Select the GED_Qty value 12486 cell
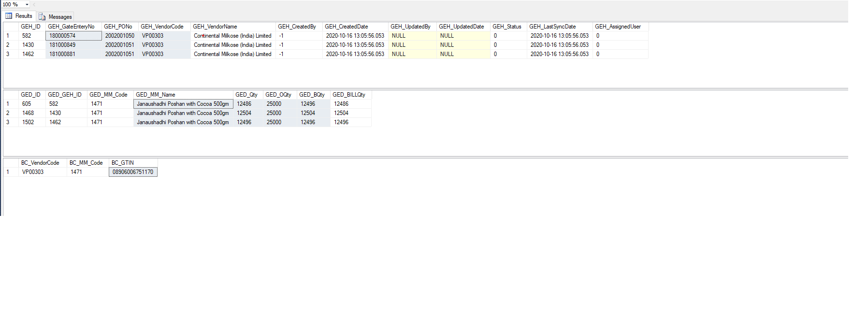Viewport: 868px width, 314px height. click(244, 104)
